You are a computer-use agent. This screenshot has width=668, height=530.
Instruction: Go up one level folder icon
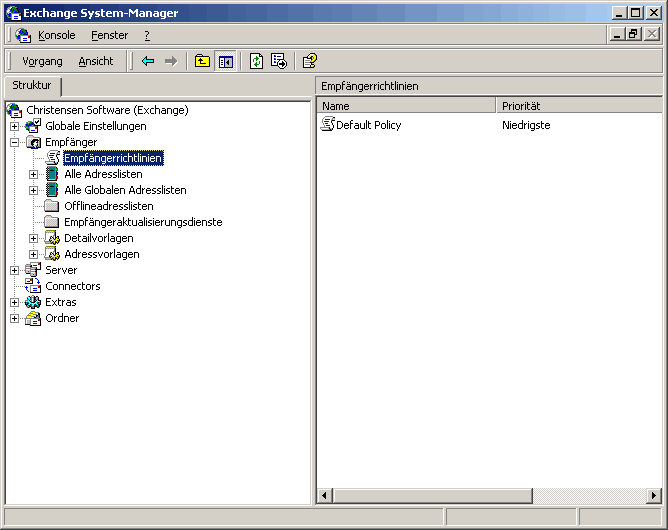[x=202, y=61]
